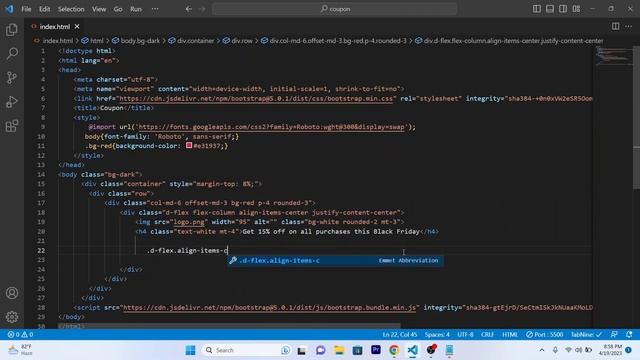Image resolution: width=640 pixels, height=360 pixels.
Task: Open the Selection menu
Action: [x=71, y=9]
